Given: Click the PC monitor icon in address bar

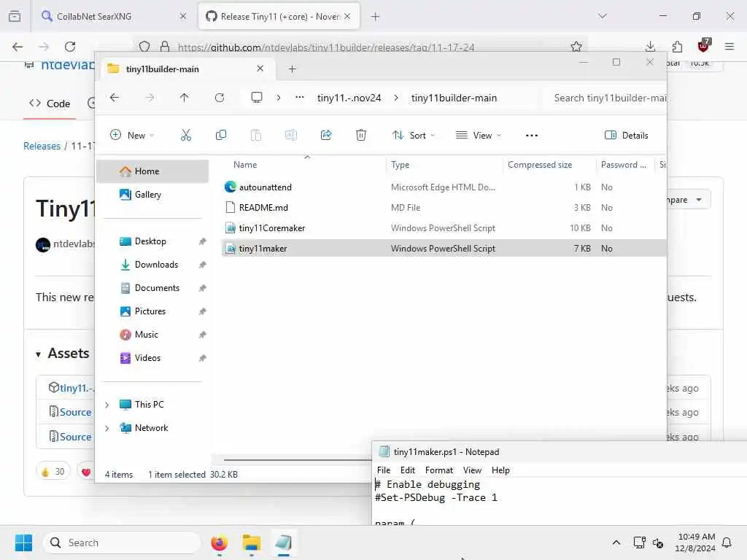Looking at the screenshot, I should (257, 98).
